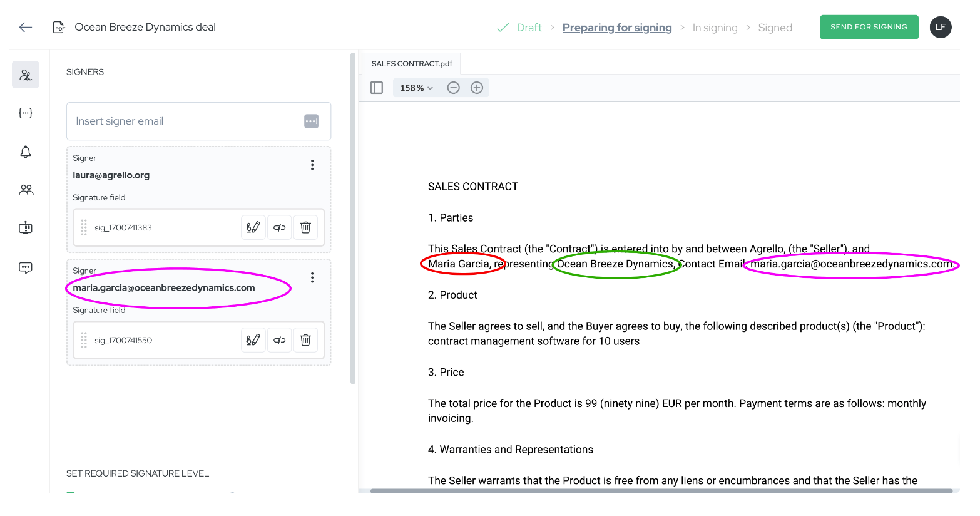Click 'Maria Garcia' in the contract text
980x516 pixels.
tap(459, 264)
